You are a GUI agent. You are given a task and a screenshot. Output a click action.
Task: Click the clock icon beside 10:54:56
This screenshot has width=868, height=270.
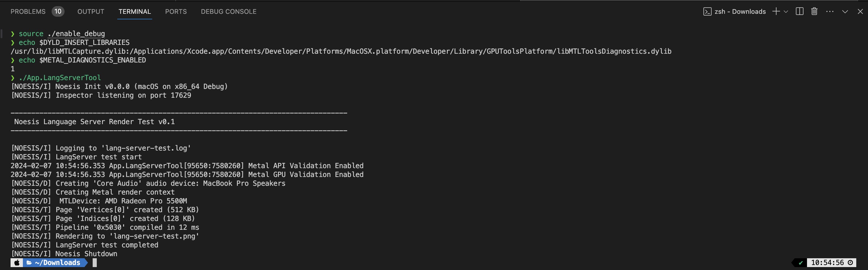pos(850,263)
